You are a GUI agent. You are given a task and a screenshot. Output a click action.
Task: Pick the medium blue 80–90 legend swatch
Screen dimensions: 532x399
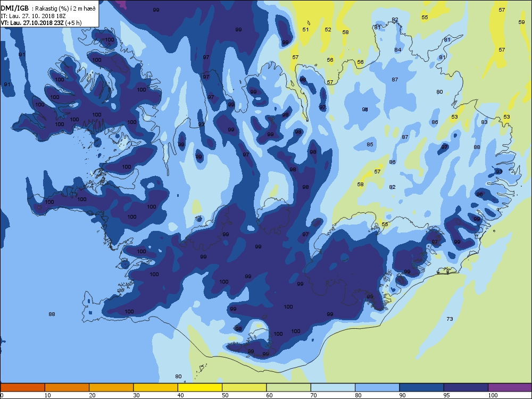coord(377,387)
